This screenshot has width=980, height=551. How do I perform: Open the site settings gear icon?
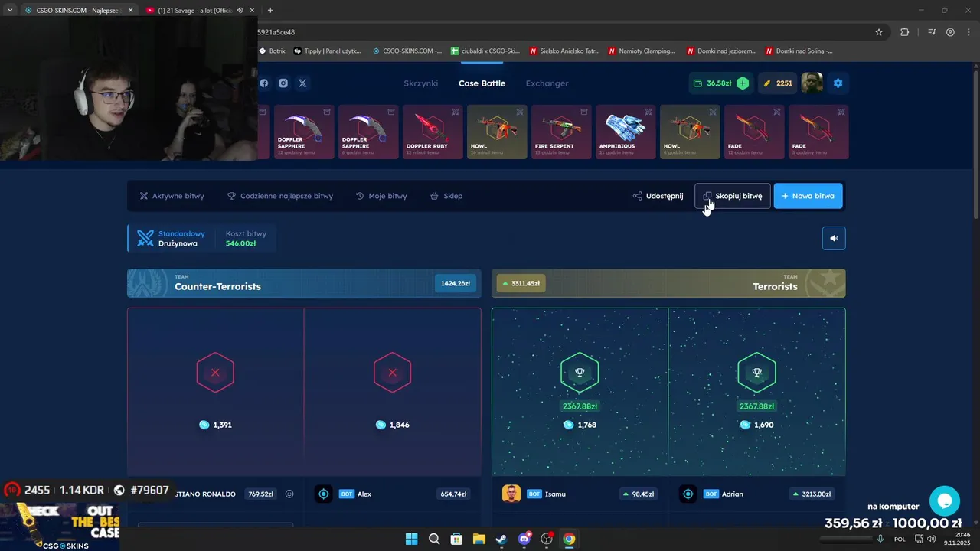coord(838,83)
